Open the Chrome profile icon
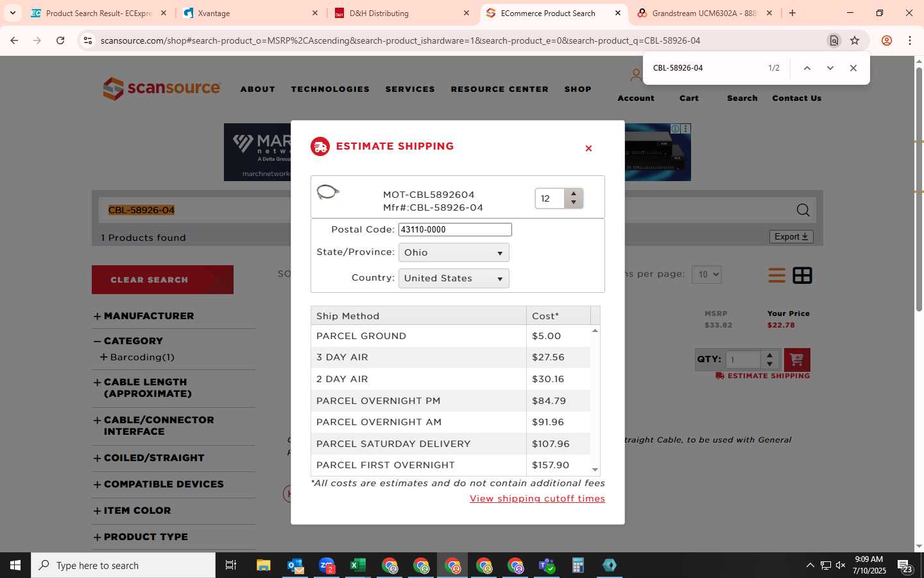This screenshot has height=578, width=924. coord(887,40)
